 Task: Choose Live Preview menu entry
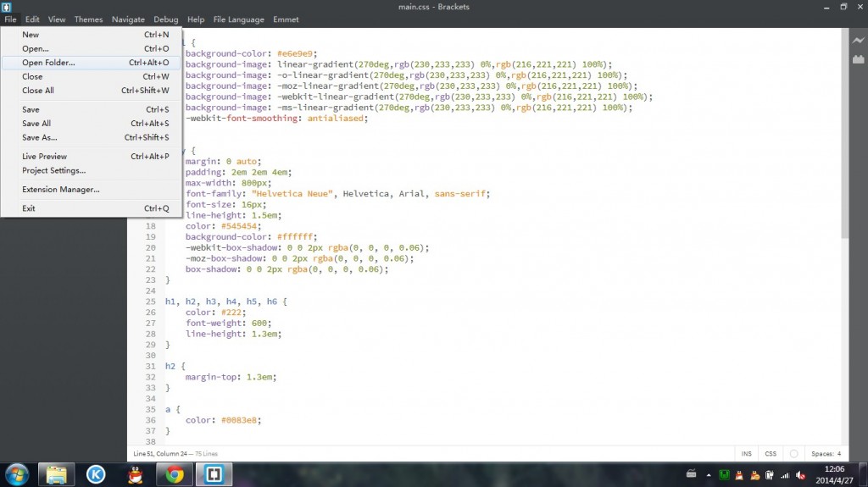(91, 157)
